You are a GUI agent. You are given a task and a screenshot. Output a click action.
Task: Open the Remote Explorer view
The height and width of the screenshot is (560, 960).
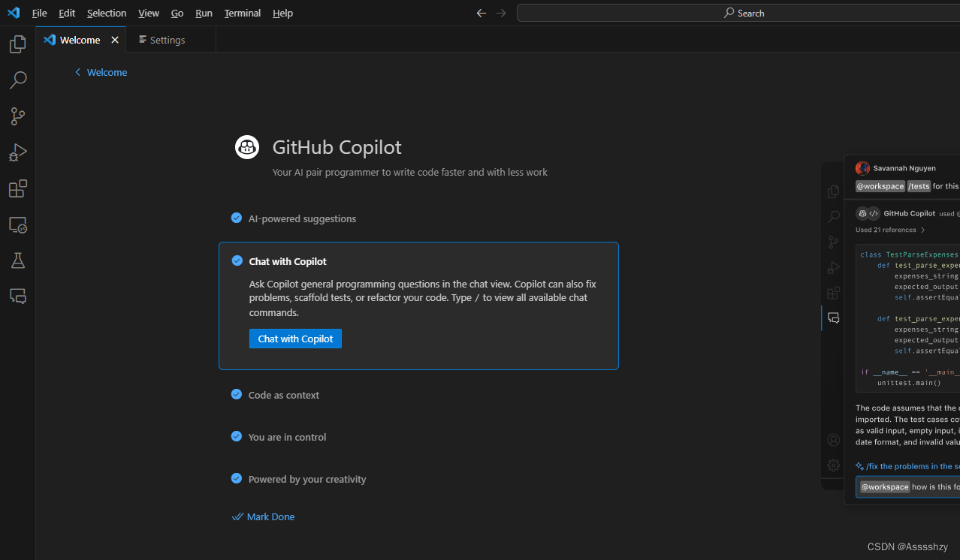pos(17,224)
